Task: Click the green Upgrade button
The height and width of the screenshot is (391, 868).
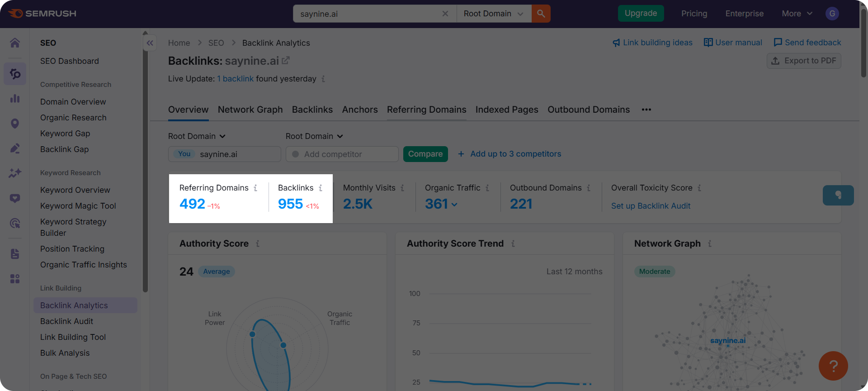Action: 641,14
